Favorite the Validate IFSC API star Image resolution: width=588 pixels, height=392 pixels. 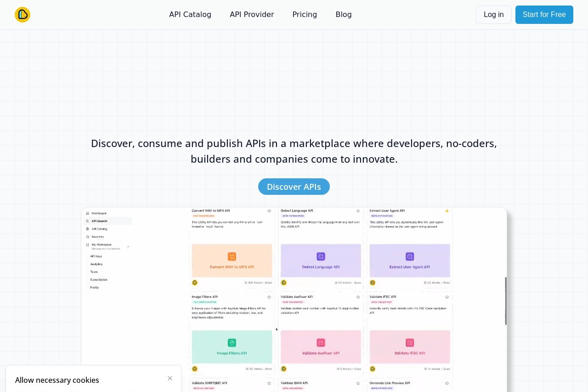click(447, 297)
